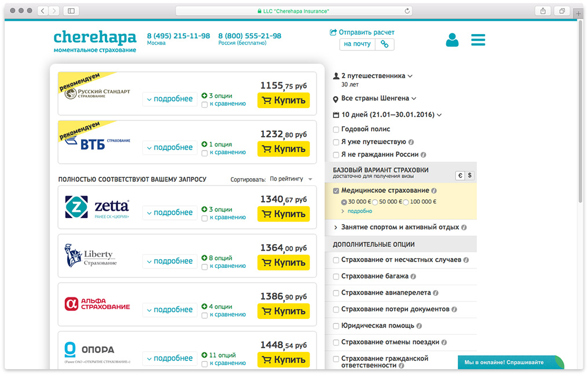Click the Cherehapa logo

coord(95,38)
